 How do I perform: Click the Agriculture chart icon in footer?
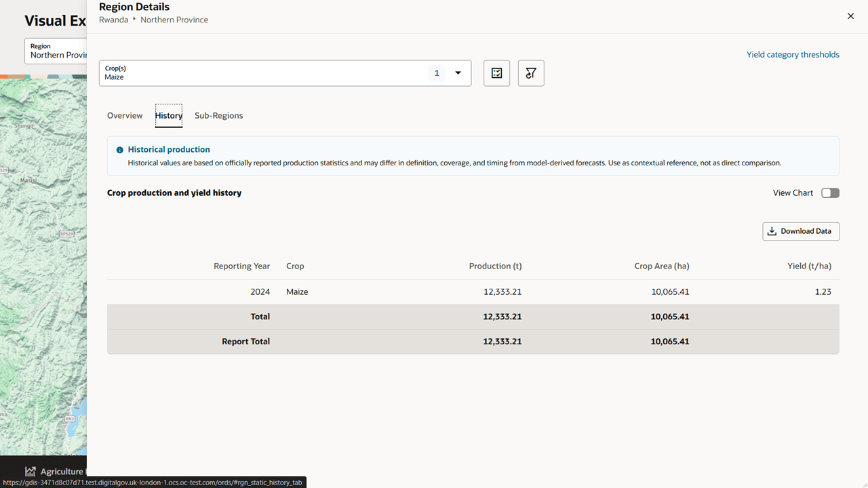(x=31, y=471)
